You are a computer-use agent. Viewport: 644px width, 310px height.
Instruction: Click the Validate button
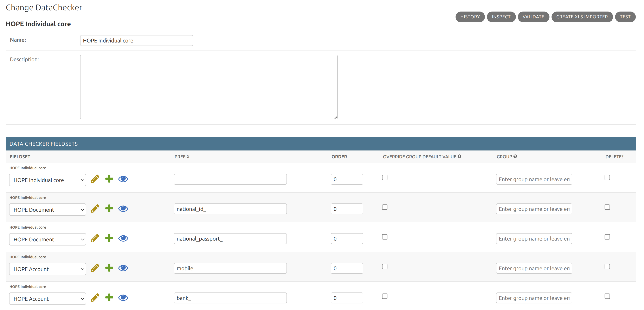point(534,17)
